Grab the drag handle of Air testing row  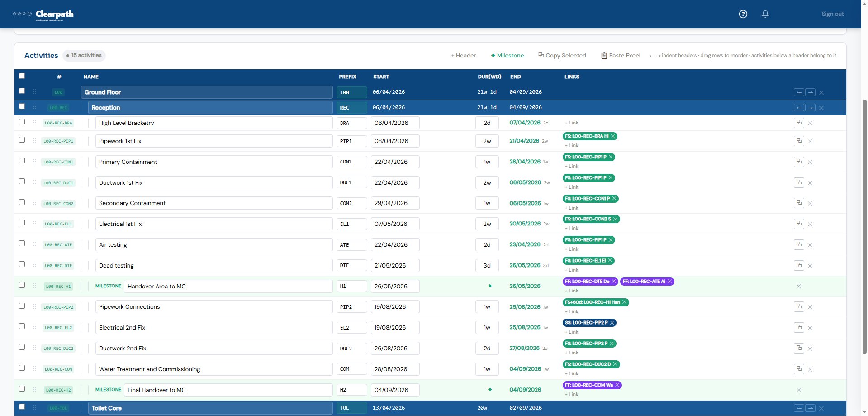click(34, 244)
